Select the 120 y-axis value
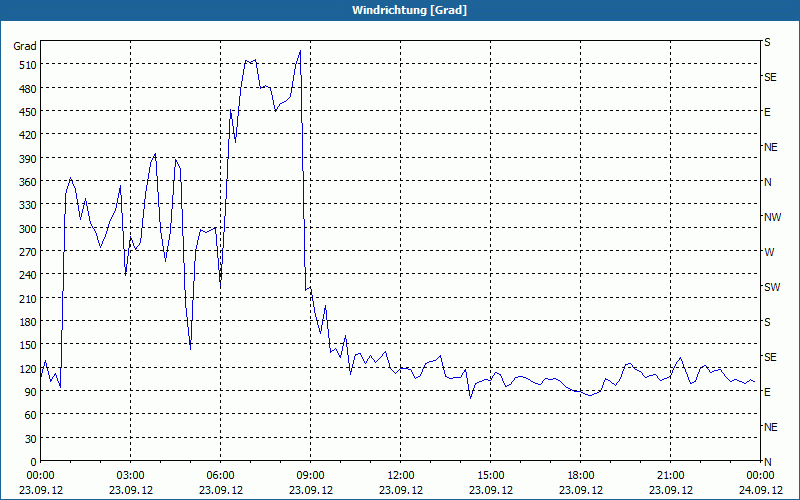Screen dimensions: 800x500 click(28, 368)
